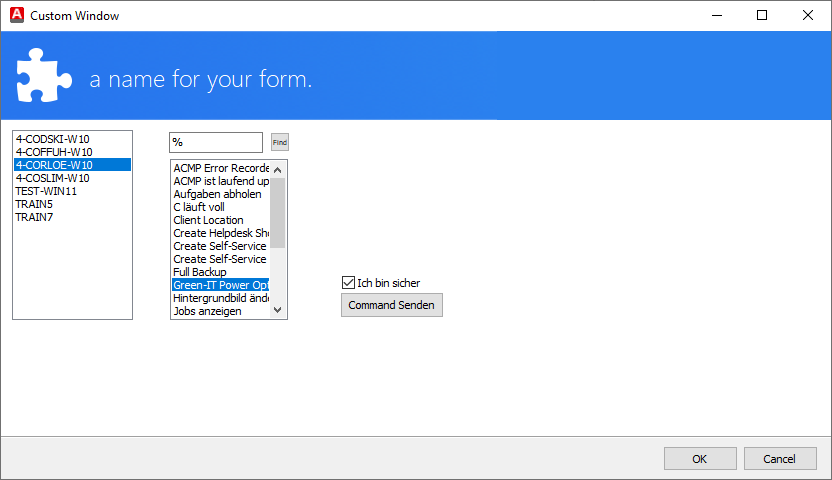Close the Custom Window
Image resolution: width=832 pixels, height=480 pixels.
pyautogui.click(x=808, y=15)
